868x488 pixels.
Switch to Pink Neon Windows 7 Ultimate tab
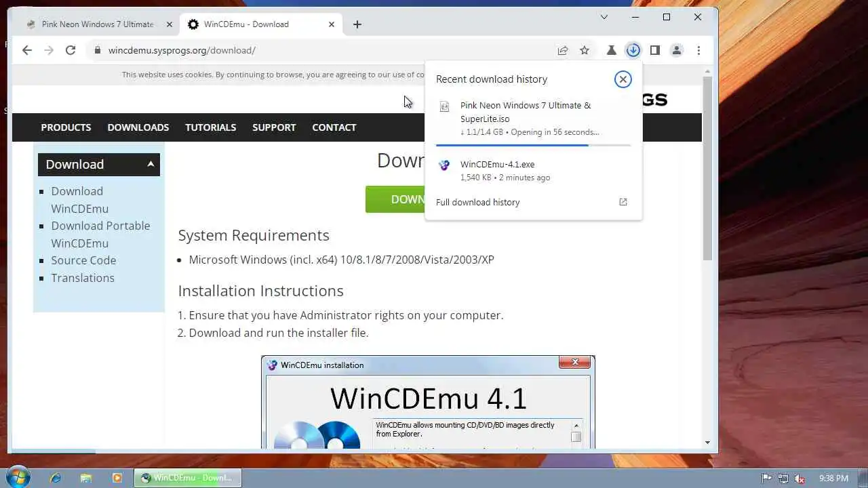[98, 24]
